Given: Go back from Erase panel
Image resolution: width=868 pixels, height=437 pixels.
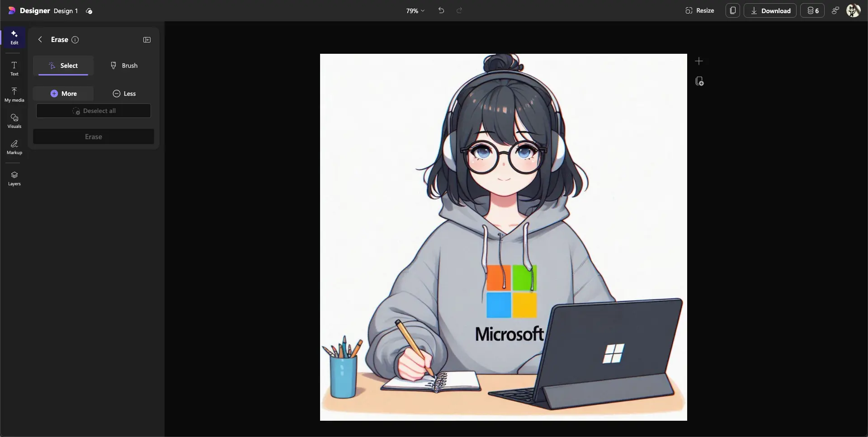Looking at the screenshot, I should coord(40,39).
